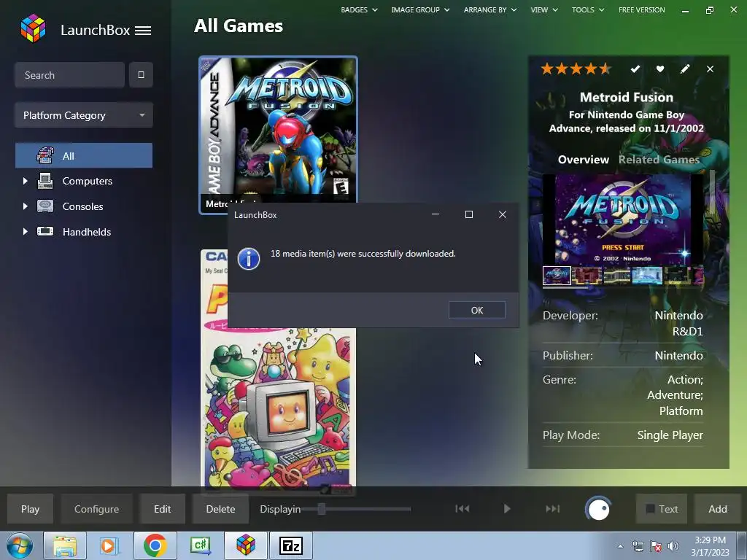The image size is (747, 560).
Task: Click the Action Center flag tray icon
Action: [x=656, y=545]
